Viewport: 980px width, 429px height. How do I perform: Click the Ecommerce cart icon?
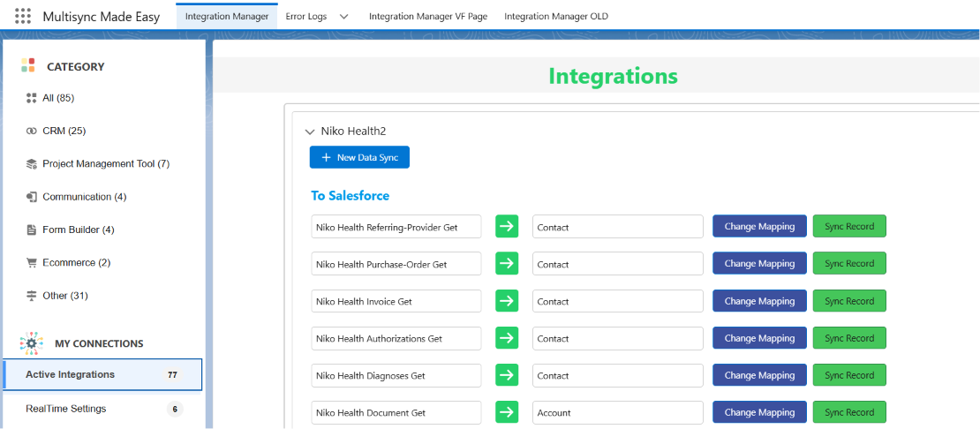coord(31,263)
